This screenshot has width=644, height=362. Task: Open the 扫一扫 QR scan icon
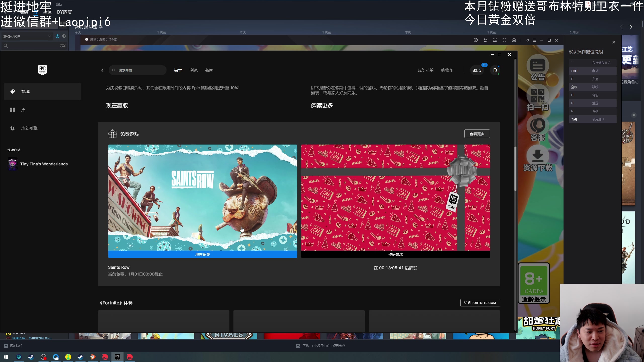point(538,98)
